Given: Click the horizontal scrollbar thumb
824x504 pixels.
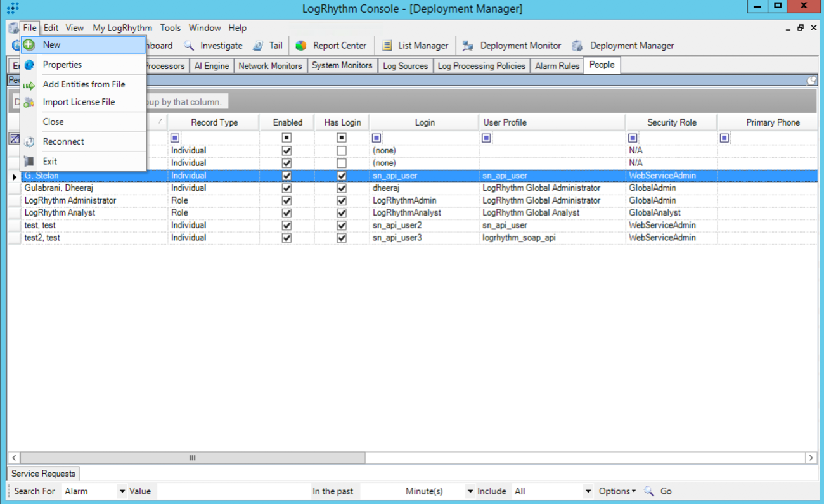Looking at the screenshot, I should click(193, 458).
